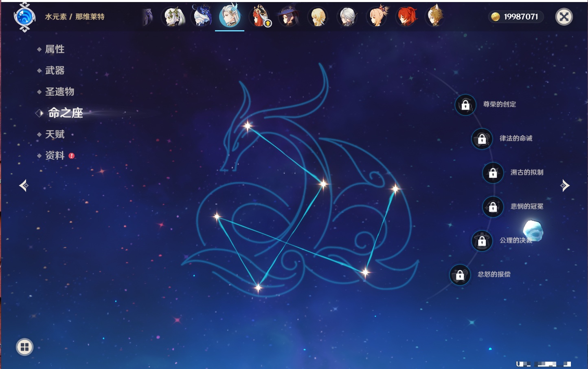Click the label text 悲悯的冠冕
This screenshot has width=588, height=369.
click(x=527, y=206)
